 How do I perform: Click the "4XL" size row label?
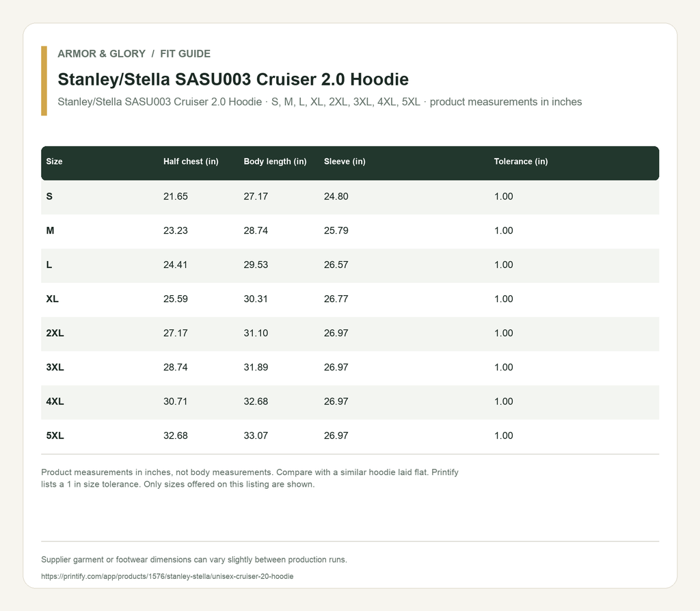coord(55,402)
